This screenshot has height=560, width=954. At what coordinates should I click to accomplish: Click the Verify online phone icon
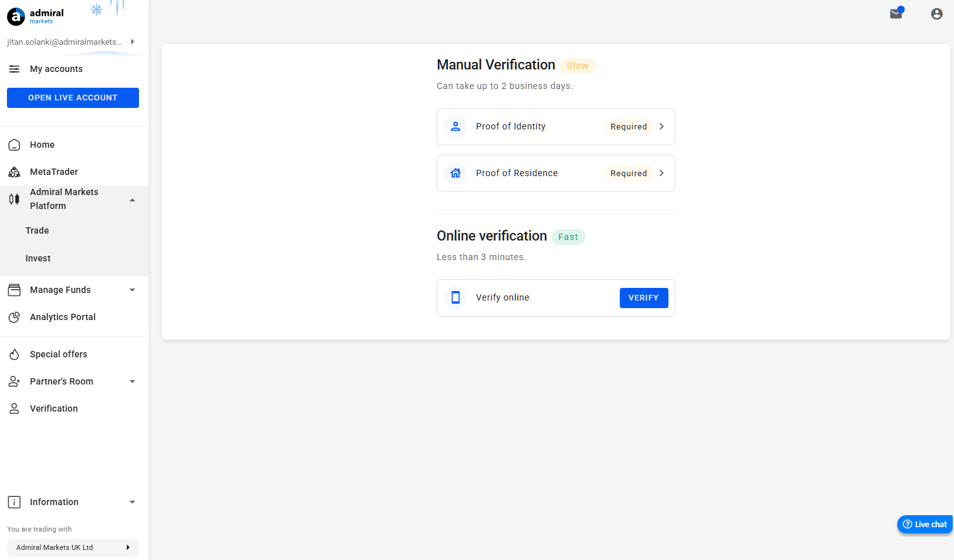point(456,297)
